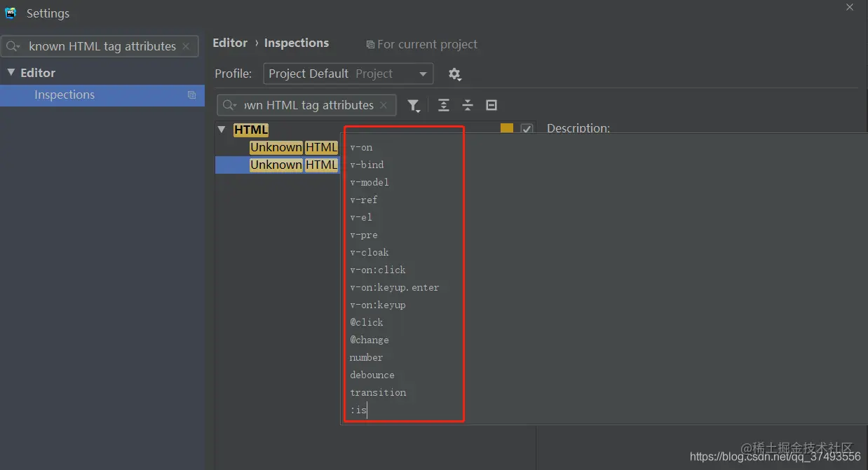Click the For current project label

pos(422,44)
